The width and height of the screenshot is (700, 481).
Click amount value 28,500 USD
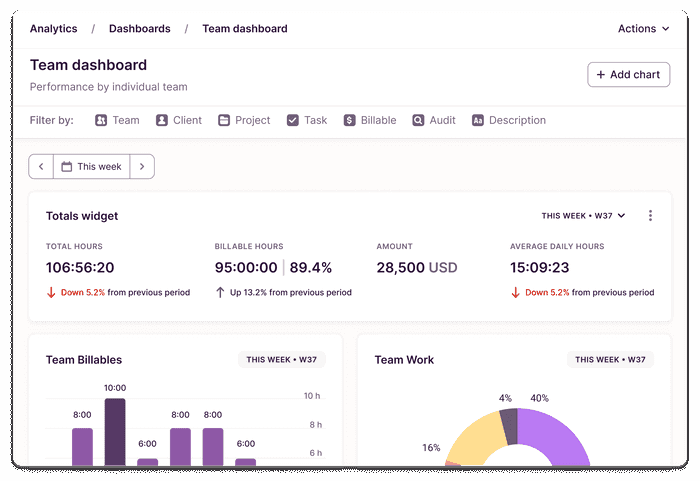point(417,268)
